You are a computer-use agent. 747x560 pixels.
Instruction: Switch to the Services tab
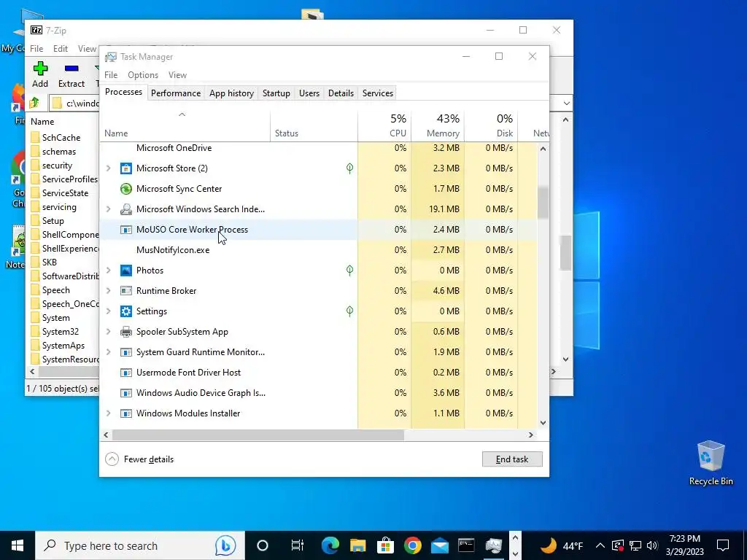coord(378,93)
